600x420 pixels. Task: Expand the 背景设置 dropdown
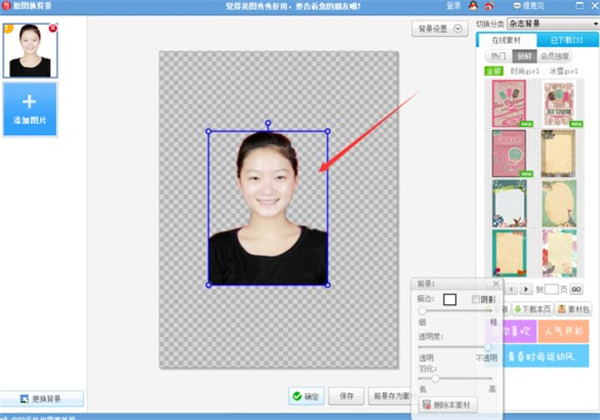click(440, 29)
